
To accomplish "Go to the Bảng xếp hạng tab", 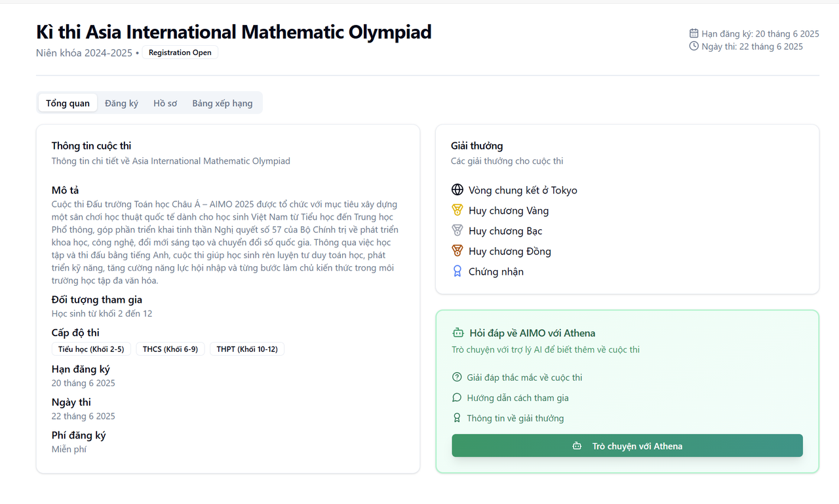I will point(222,103).
